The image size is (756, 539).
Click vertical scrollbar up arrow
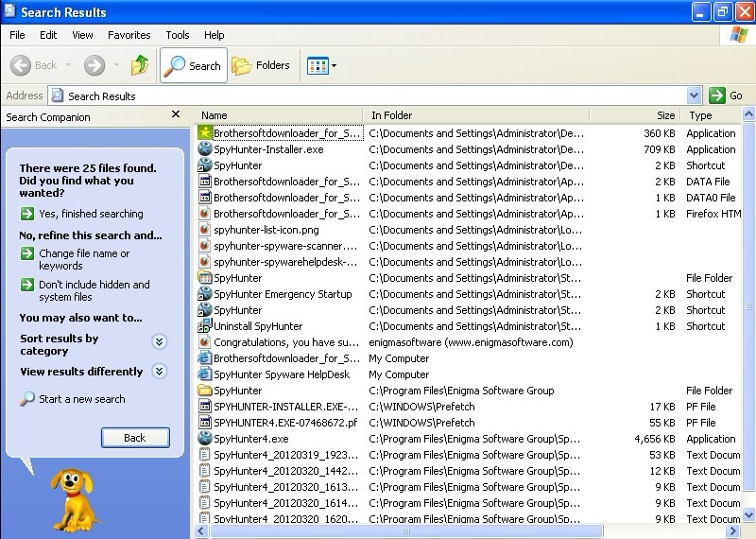748,114
